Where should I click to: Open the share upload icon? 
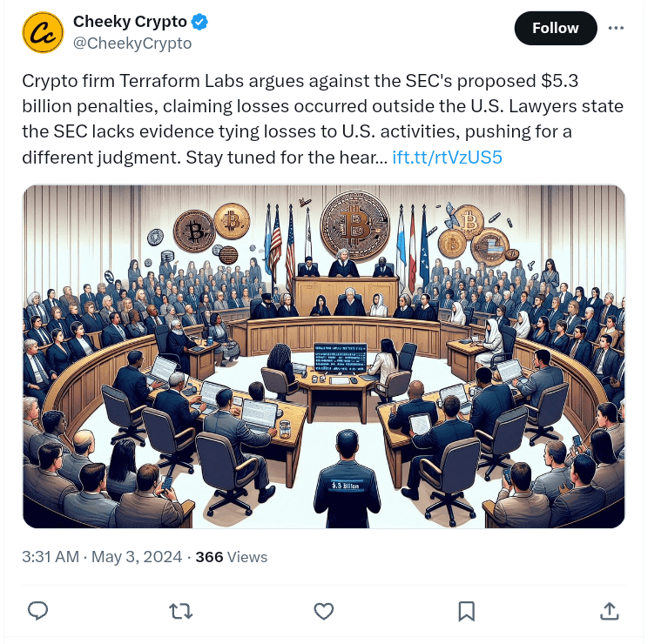tap(609, 611)
